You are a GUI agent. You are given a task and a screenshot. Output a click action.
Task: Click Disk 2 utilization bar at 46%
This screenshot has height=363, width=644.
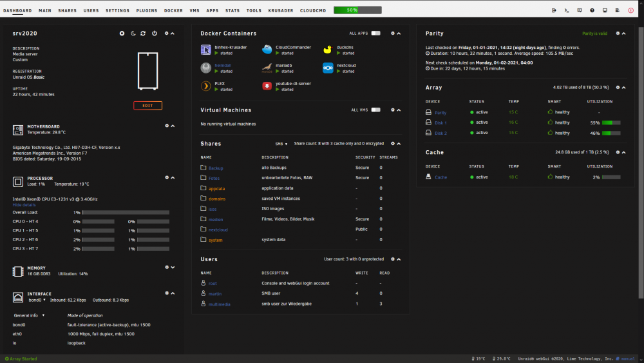(611, 133)
